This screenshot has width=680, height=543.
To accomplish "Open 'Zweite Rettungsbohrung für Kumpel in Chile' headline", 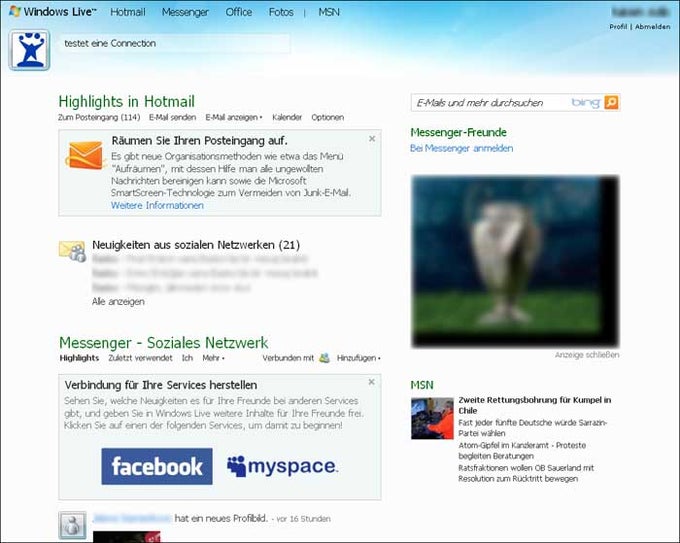I will click(534, 405).
